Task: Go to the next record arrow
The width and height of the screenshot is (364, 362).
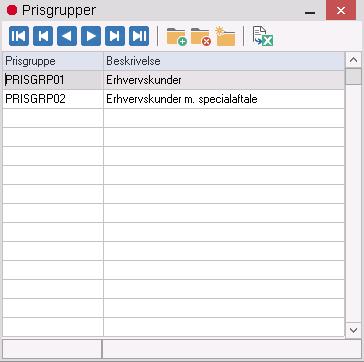Action: (91, 36)
